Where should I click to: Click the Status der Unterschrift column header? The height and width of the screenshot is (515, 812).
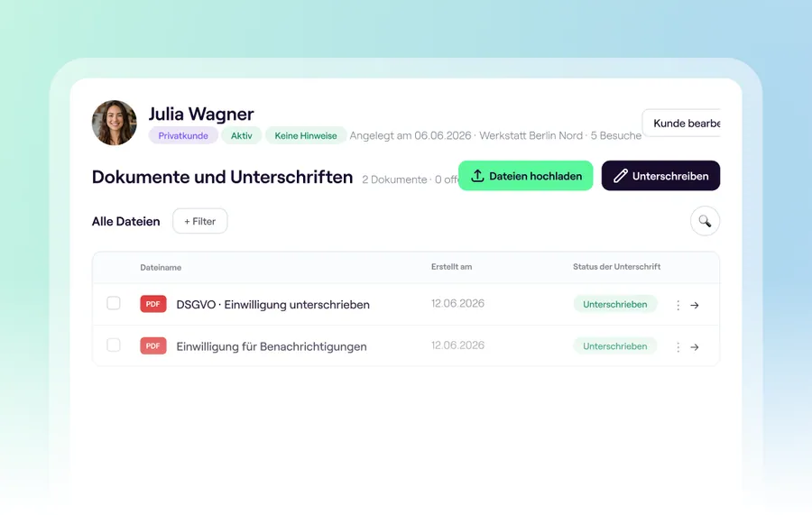pyautogui.click(x=617, y=267)
